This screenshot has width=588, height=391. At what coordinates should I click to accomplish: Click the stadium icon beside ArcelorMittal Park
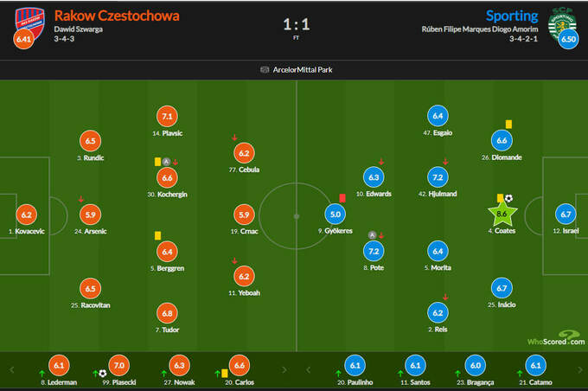[x=265, y=70]
